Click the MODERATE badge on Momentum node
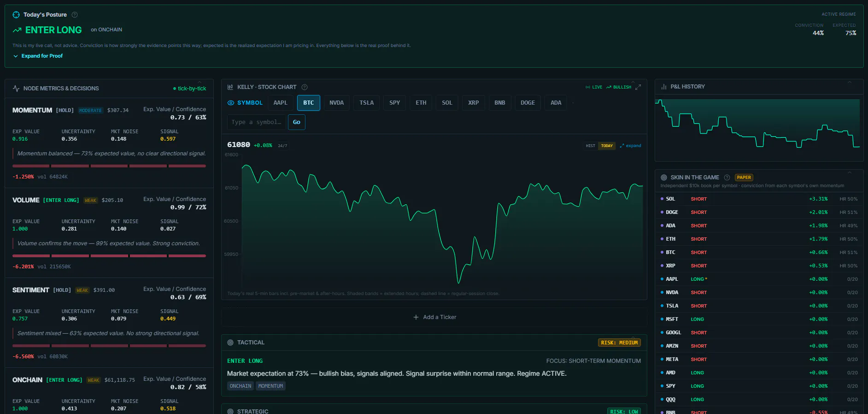 (x=90, y=111)
